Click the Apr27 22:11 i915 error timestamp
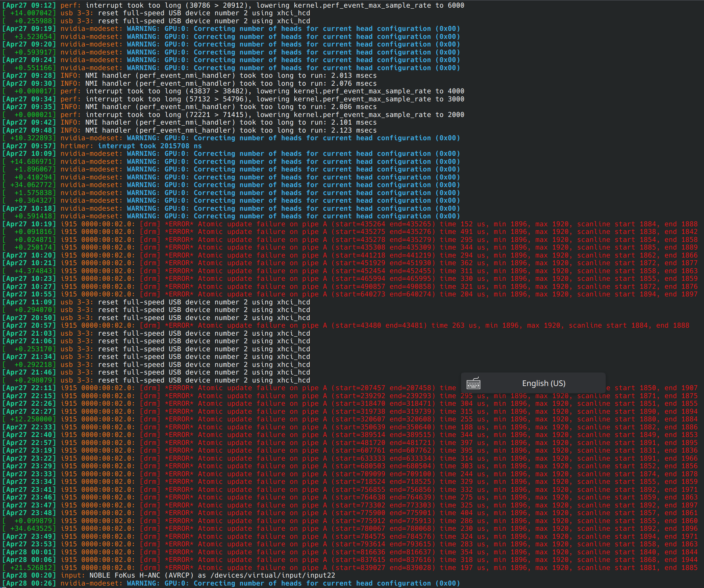704x588 pixels. point(29,388)
